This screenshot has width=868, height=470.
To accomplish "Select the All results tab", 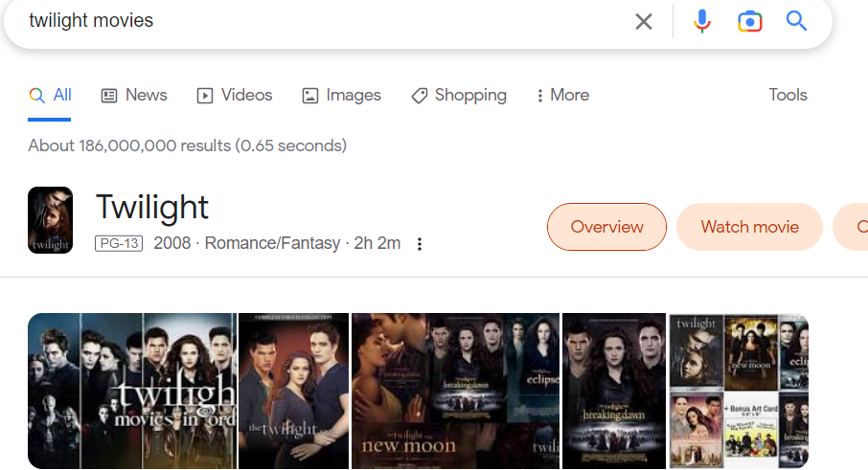I will pos(50,95).
